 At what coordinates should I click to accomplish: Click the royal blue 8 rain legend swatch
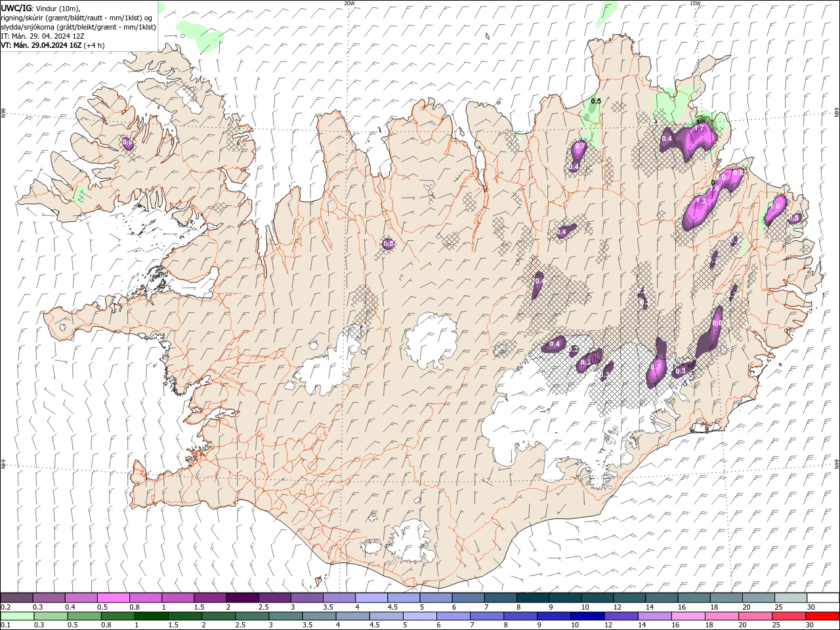pos(520,616)
